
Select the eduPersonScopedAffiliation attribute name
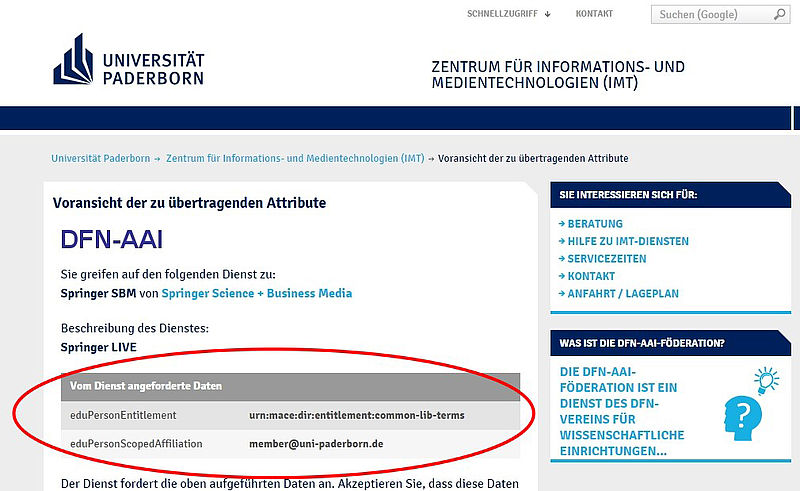[x=136, y=444]
